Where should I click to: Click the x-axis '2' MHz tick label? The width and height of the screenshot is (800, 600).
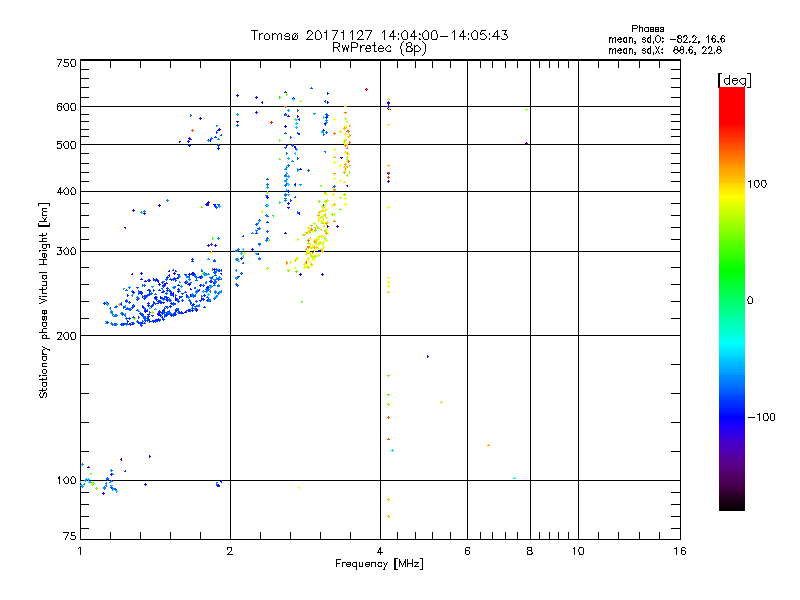coord(230,551)
